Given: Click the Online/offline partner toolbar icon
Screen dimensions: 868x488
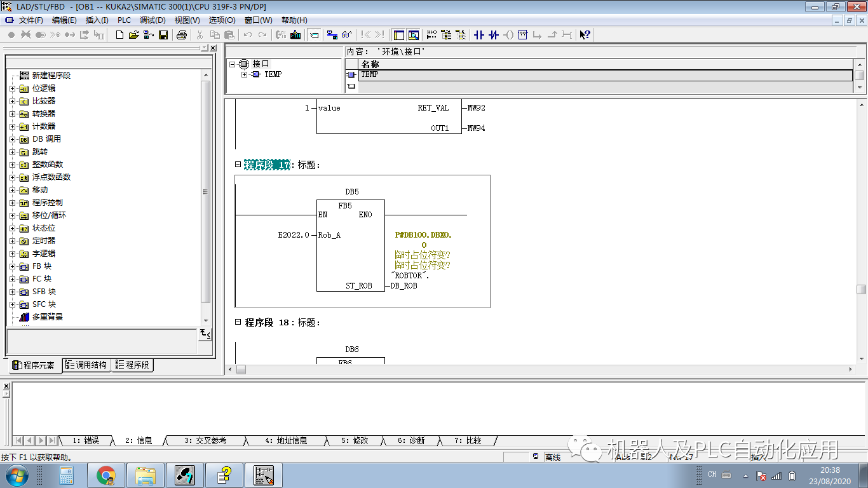Looking at the screenshot, I should click(332, 35).
